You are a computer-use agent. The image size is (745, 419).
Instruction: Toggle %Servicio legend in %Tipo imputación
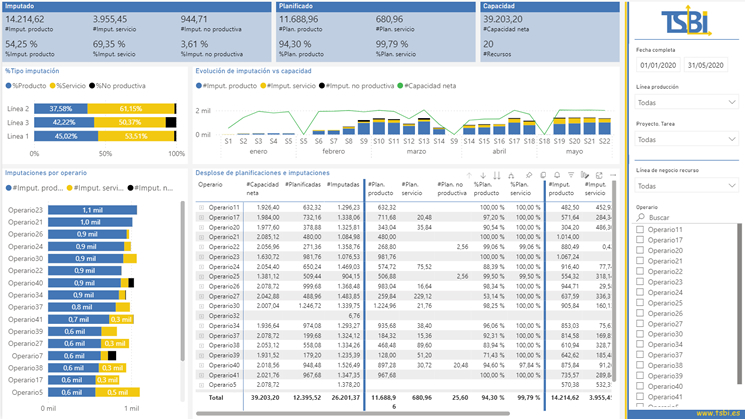pyautogui.click(x=67, y=86)
